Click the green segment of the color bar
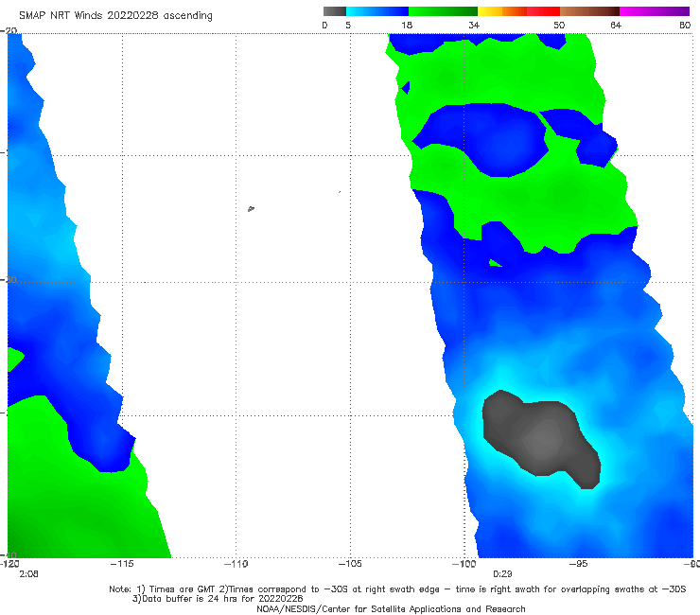Viewport: 700px width, 615px height. [x=443, y=11]
